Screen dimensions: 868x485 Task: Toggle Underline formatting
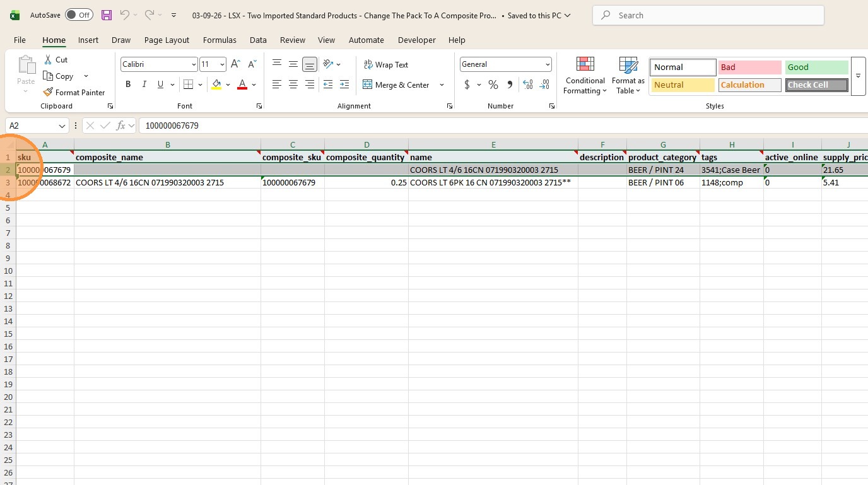[161, 85]
